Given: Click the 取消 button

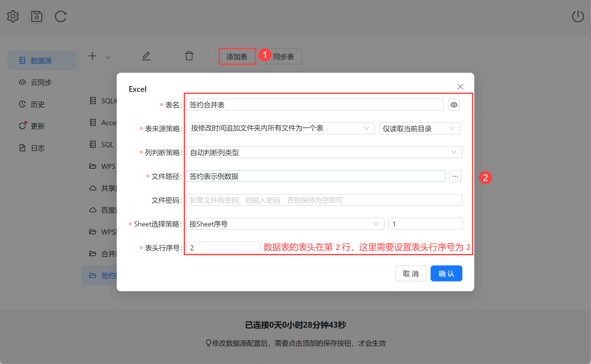Looking at the screenshot, I should pyautogui.click(x=410, y=274).
